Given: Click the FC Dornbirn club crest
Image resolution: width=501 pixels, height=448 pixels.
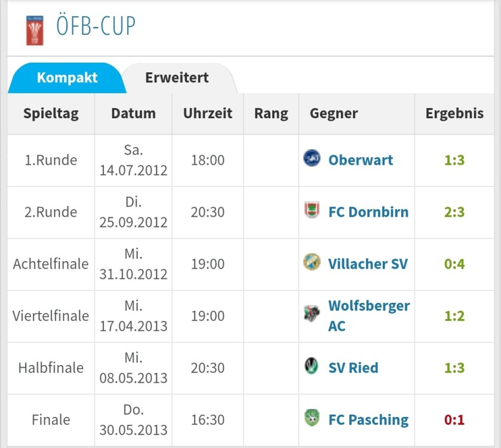Looking at the screenshot, I should (312, 211).
